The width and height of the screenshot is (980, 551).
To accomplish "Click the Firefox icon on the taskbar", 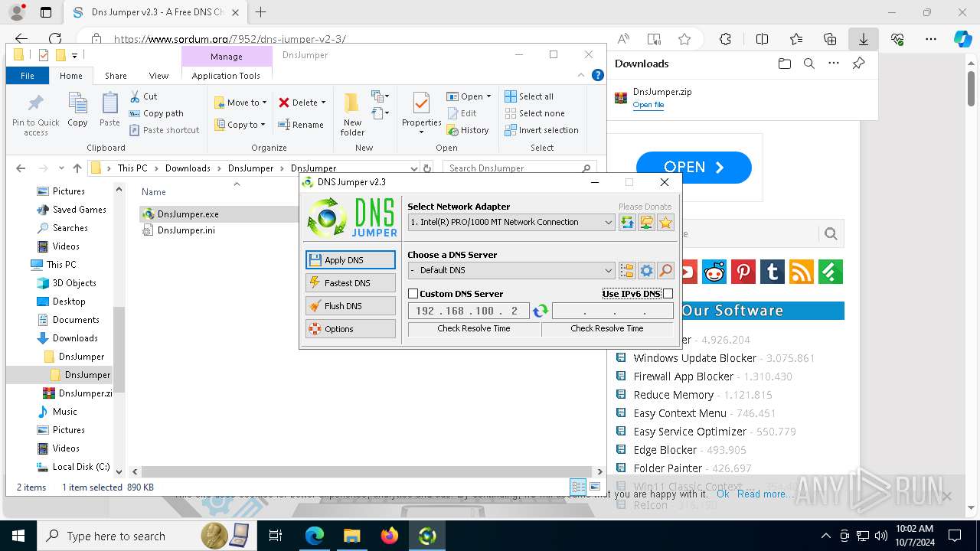I will click(x=390, y=536).
